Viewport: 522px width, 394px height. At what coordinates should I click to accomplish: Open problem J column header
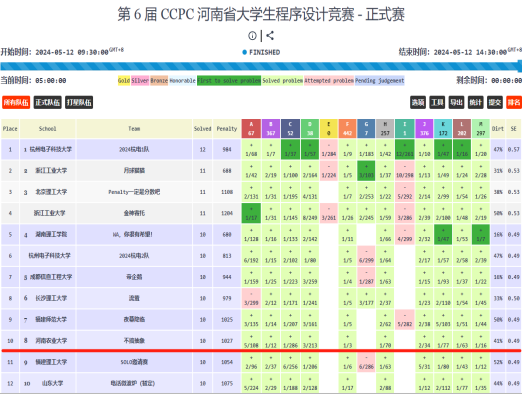[424, 129]
